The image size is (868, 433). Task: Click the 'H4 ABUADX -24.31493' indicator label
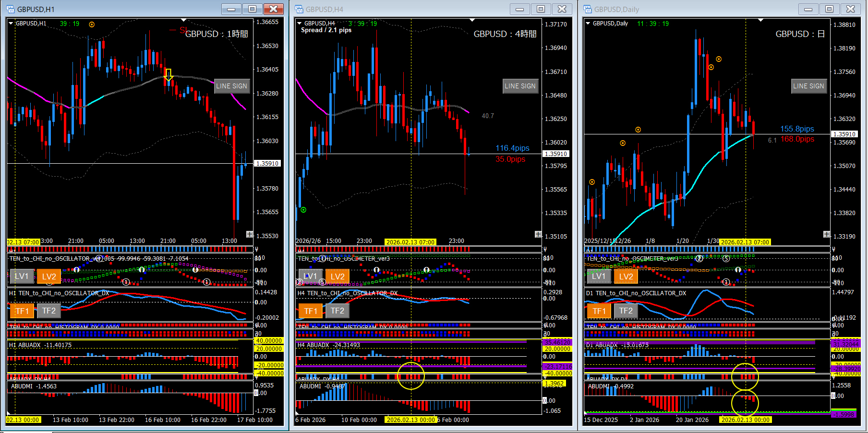[x=329, y=345]
